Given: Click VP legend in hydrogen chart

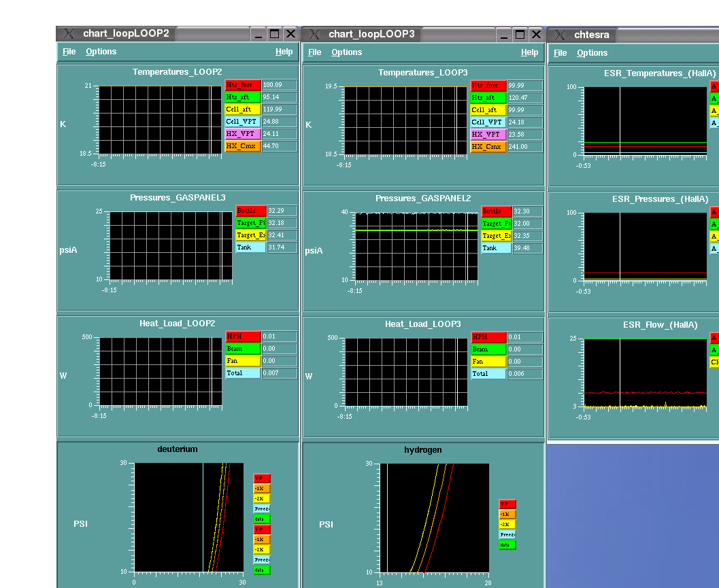Looking at the screenshot, I should tap(507, 504).
